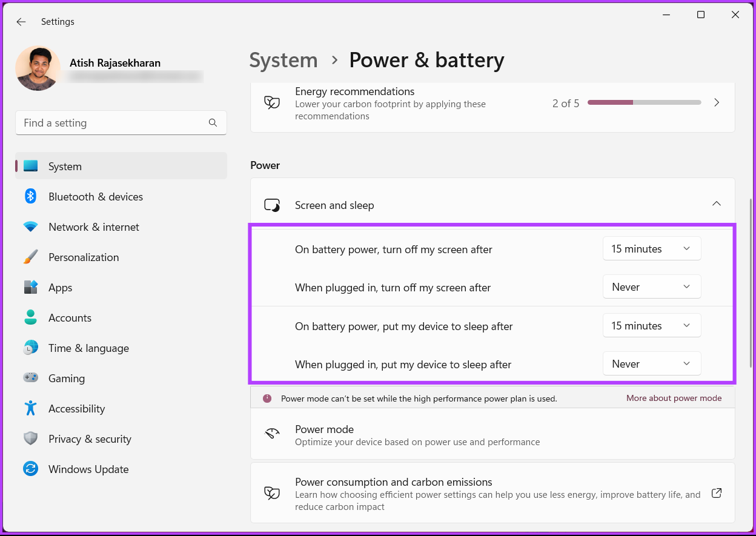
Task: Maximize the Settings window
Action: coord(701,15)
